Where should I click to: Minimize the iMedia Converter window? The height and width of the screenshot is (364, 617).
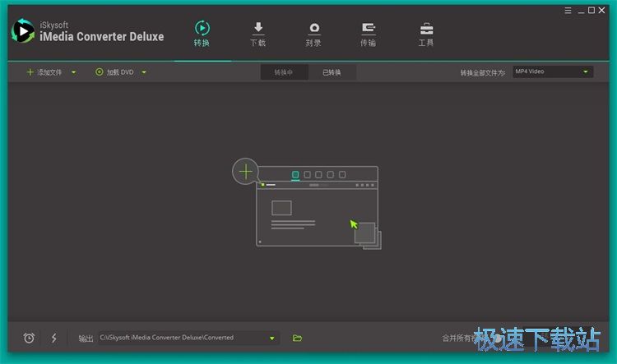coord(581,11)
